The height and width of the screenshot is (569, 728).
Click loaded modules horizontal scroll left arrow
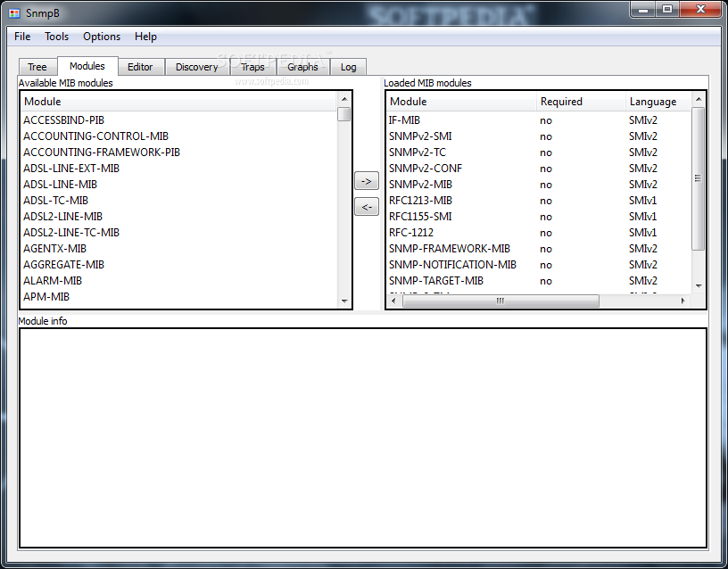click(x=393, y=301)
